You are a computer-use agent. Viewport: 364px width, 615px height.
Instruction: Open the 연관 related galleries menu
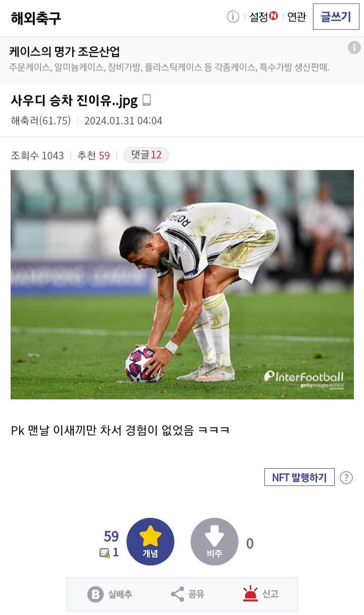(x=296, y=17)
